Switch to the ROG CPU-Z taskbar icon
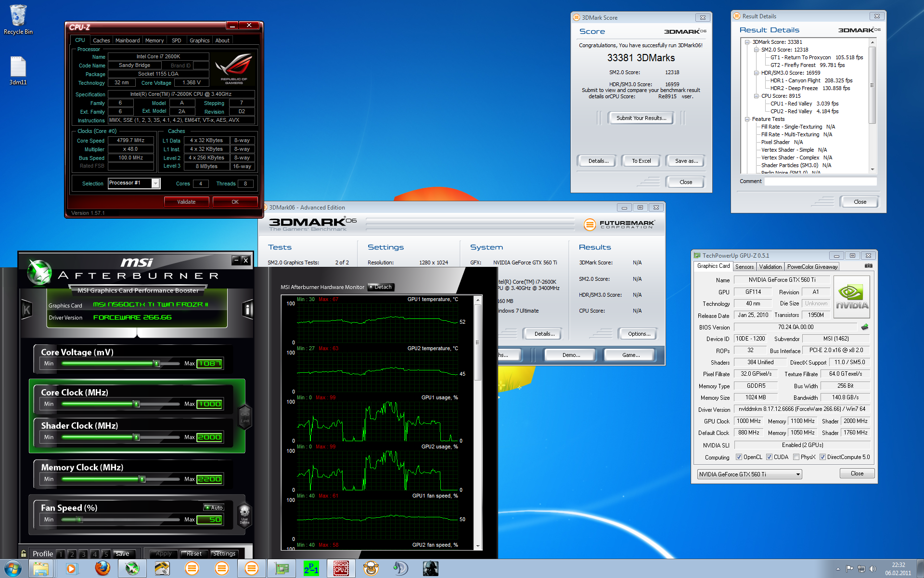 click(341, 569)
